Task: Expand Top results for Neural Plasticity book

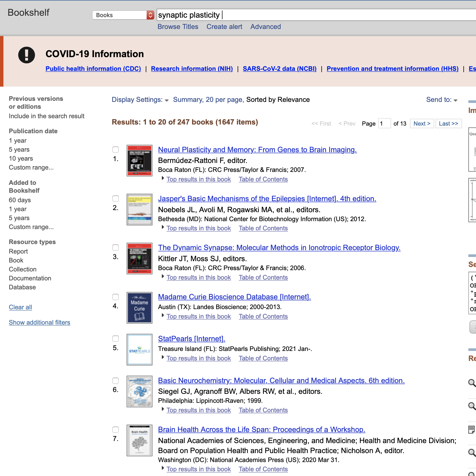Action: pyautogui.click(x=199, y=179)
